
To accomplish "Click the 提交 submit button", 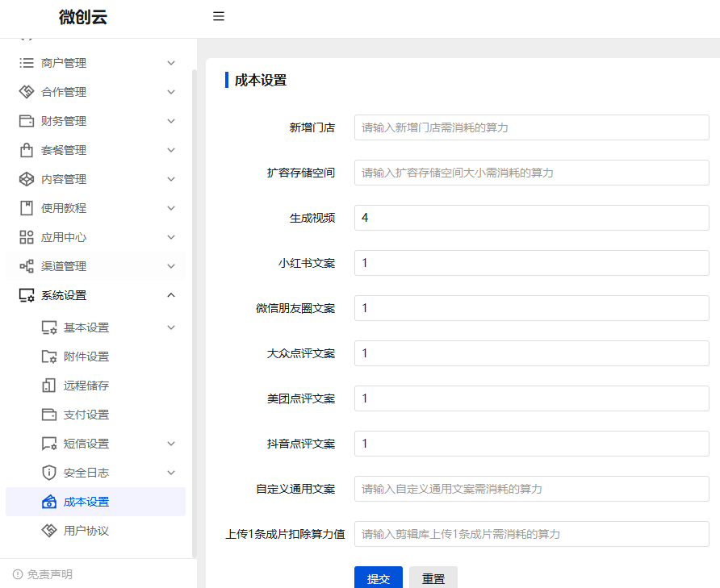I will [379, 578].
